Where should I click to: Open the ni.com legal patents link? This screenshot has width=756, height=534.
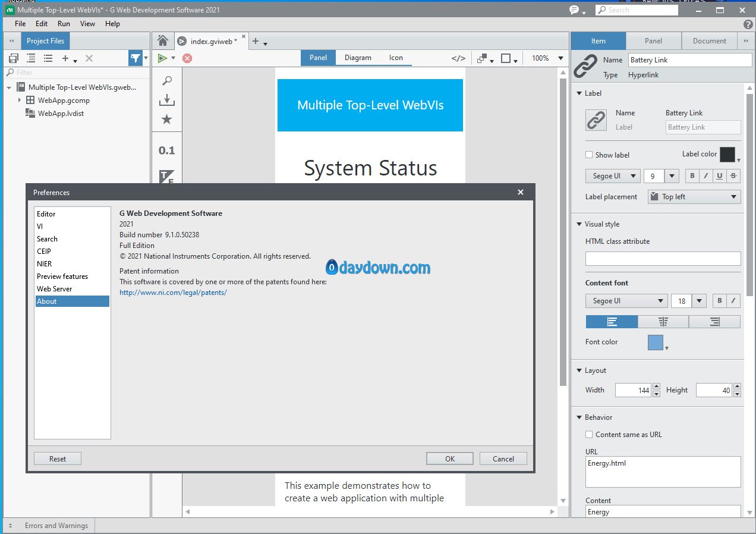pyautogui.click(x=173, y=293)
